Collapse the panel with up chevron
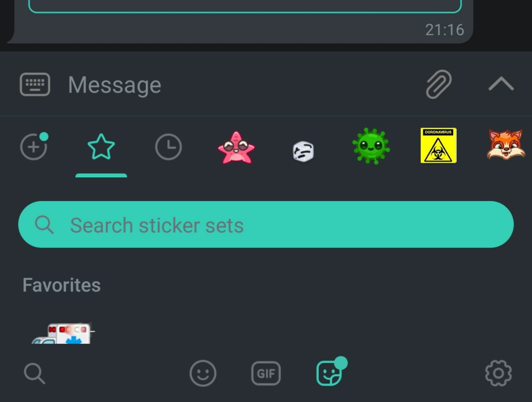The width and height of the screenshot is (532, 402). point(501,84)
